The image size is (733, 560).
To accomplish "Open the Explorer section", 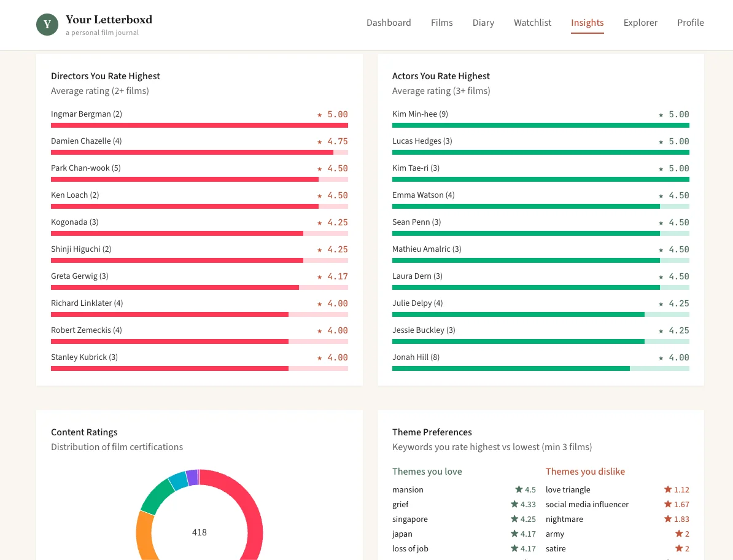I will click(x=640, y=23).
